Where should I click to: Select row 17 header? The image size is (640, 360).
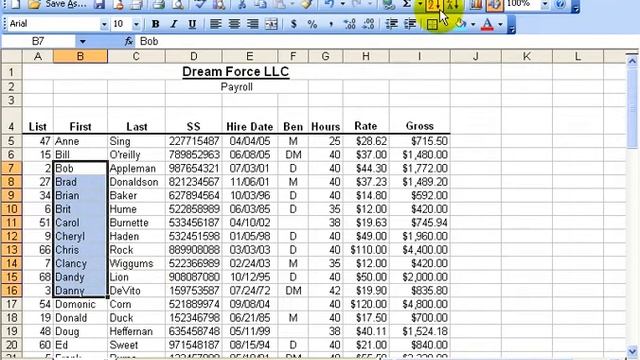pyautogui.click(x=11, y=304)
